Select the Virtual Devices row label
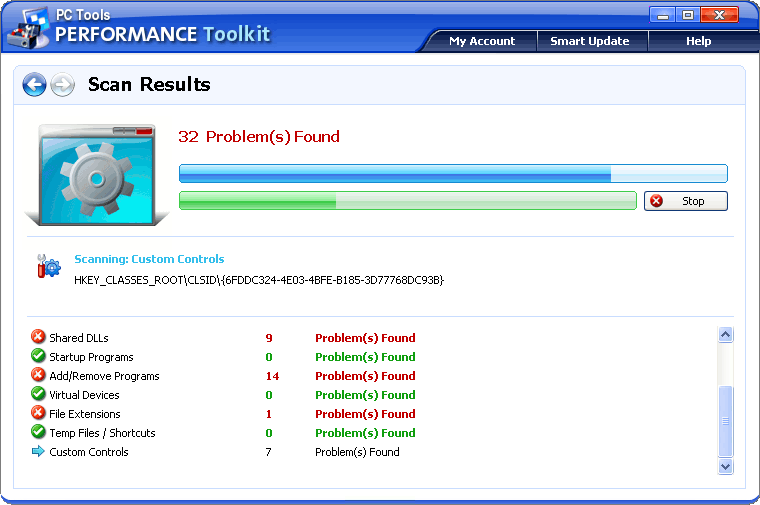 pos(84,395)
